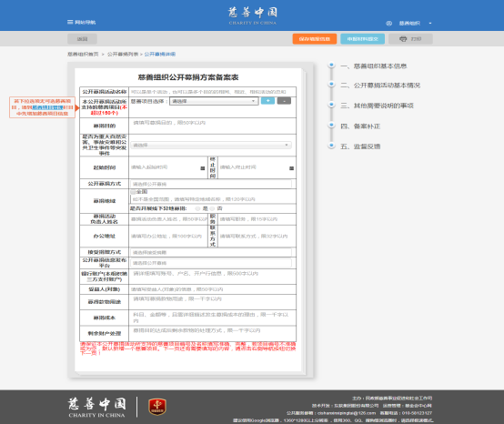Click the 慈善项目管理 link in the orange tooltip
The width and height of the screenshot is (504, 424).
(x=47, y=107)
